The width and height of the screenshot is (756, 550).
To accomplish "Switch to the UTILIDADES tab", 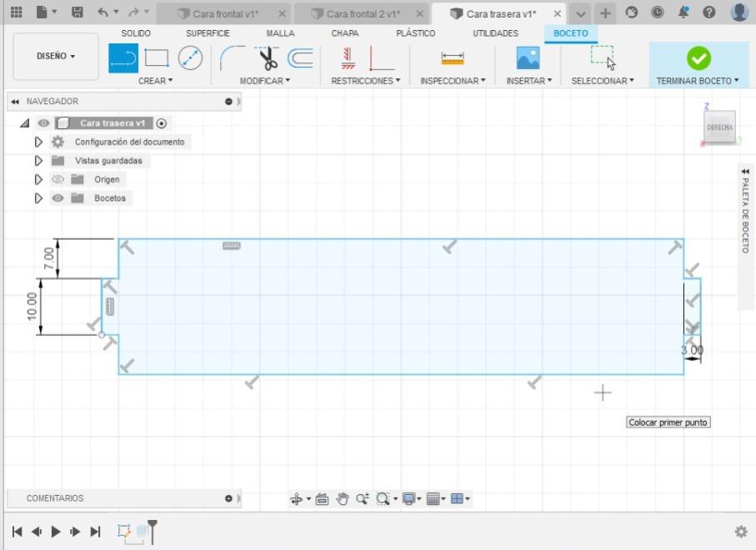I will 495,33.
